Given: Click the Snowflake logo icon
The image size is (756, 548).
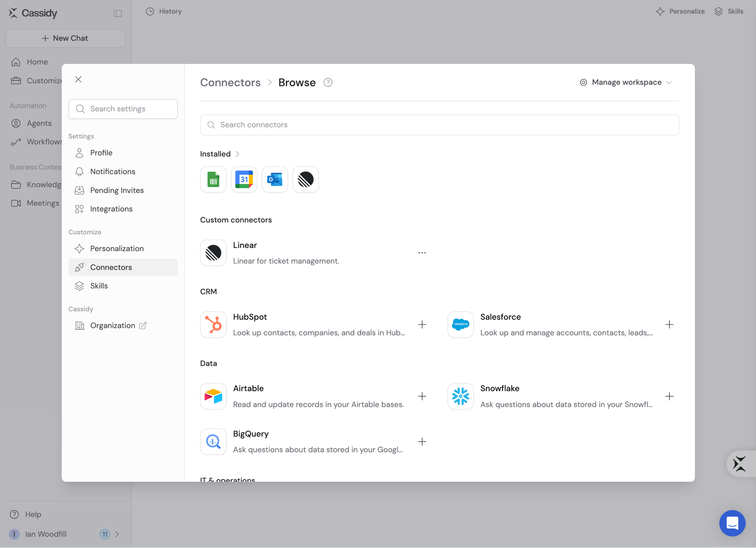Looking at the screenshot, I should pos(461,396).
